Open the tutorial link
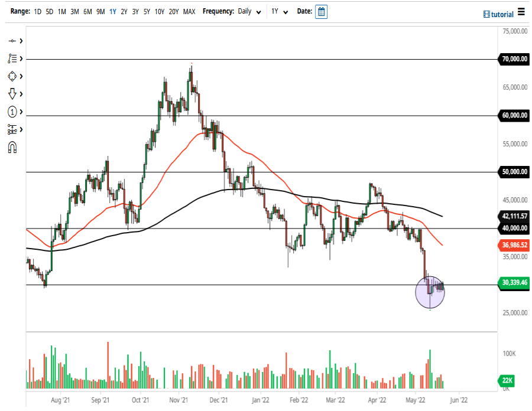 point(498,14)
